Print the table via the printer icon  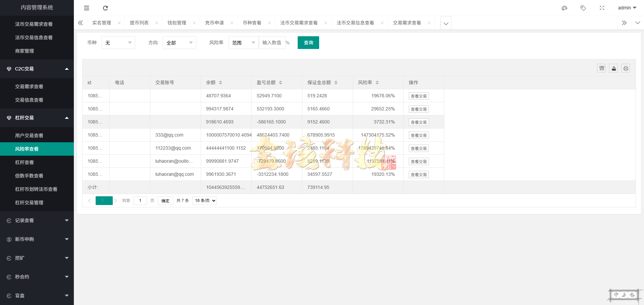pos(626,68)
